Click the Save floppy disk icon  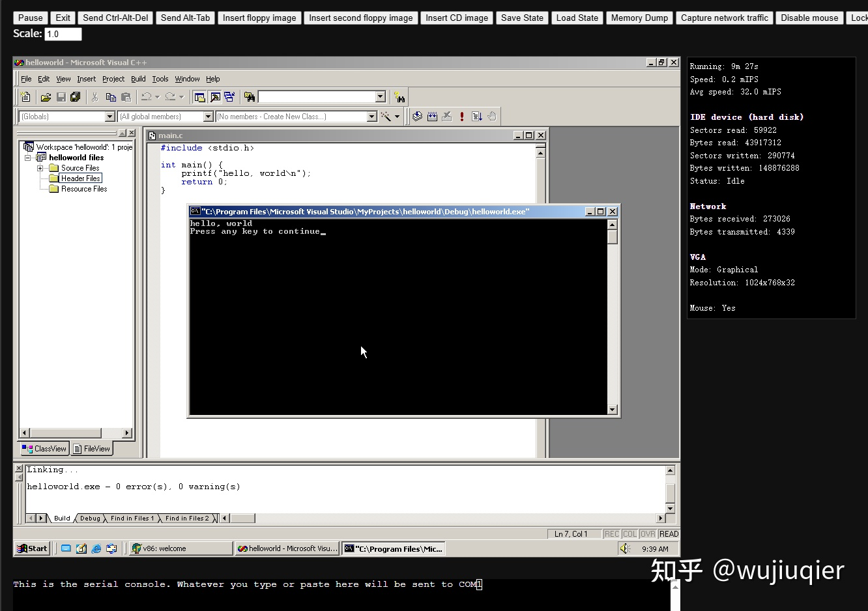point(61,97)
